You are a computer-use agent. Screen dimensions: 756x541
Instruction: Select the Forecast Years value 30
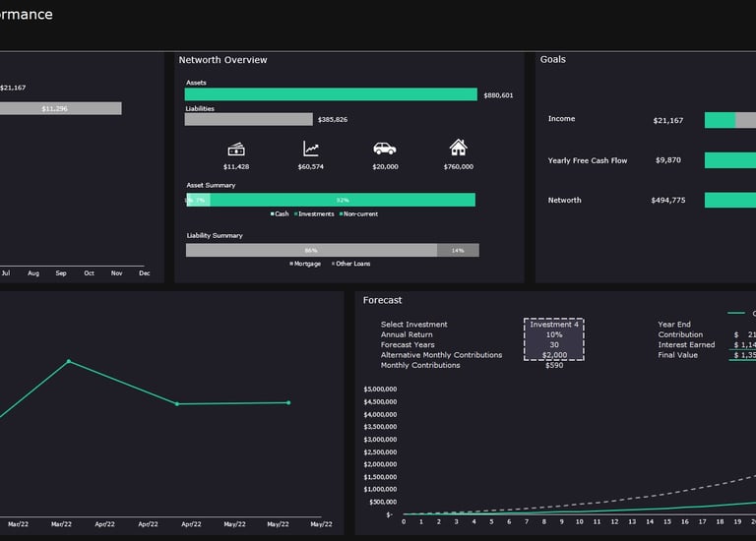(554, 345)
